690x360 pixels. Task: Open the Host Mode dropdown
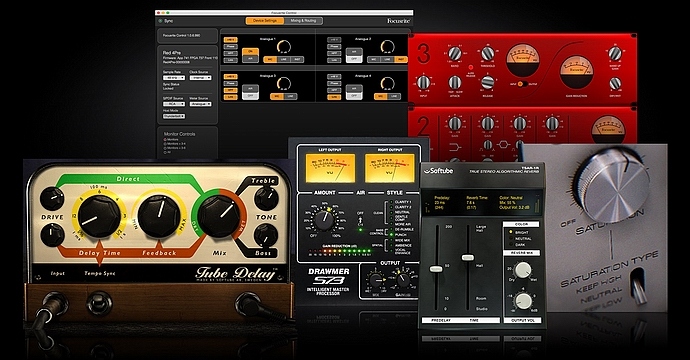tap(174, 116)
